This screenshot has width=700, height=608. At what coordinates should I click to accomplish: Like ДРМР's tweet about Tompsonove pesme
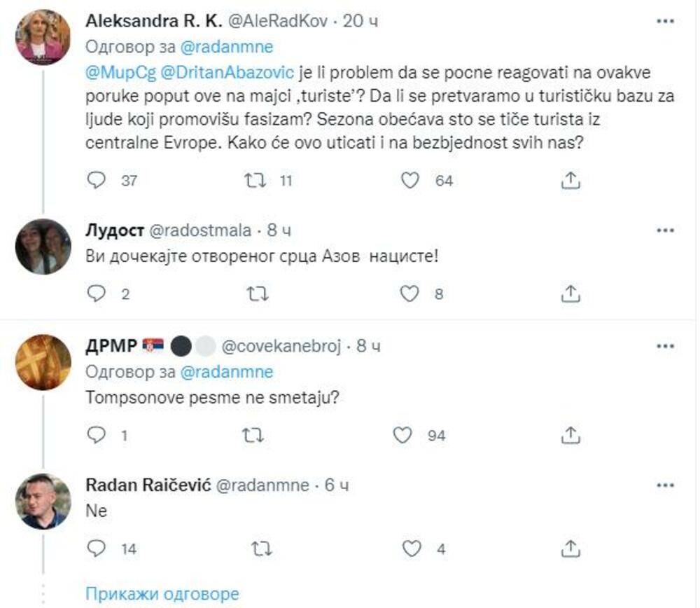[x=405, y=434]
